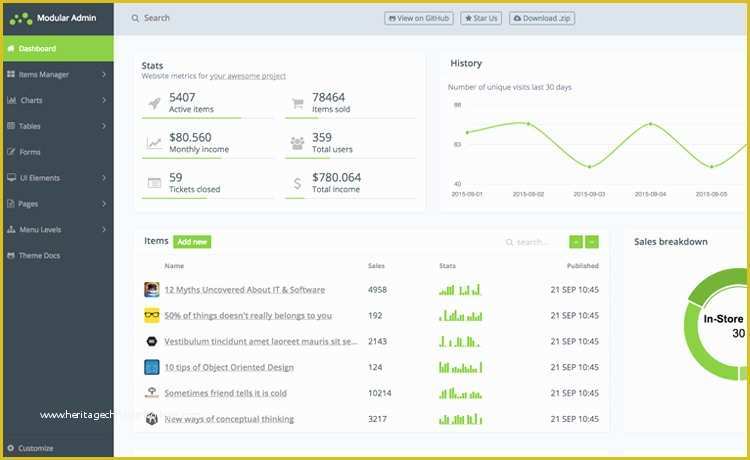750x460 pixels.
Task: Open the Tables menu item
Action: click(58, 126)
